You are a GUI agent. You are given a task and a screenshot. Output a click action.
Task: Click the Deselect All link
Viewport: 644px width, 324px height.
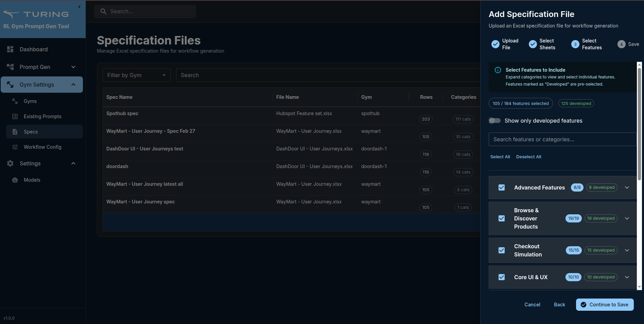point(528,157)
